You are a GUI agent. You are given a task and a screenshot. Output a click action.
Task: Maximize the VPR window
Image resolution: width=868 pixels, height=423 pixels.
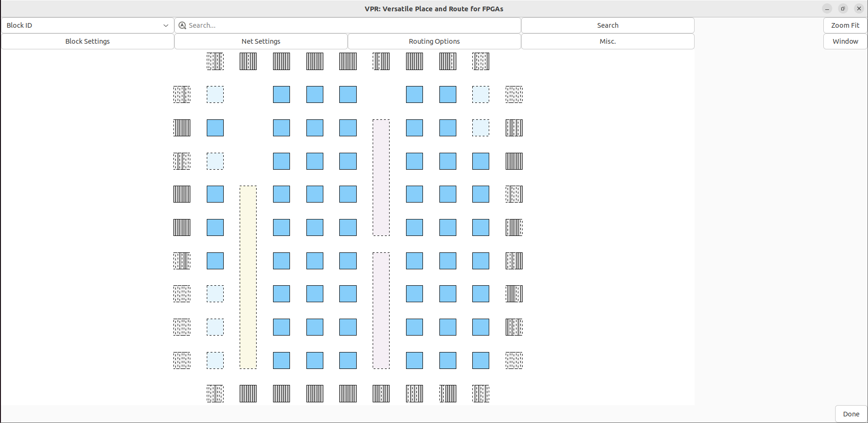pos(843,9)
